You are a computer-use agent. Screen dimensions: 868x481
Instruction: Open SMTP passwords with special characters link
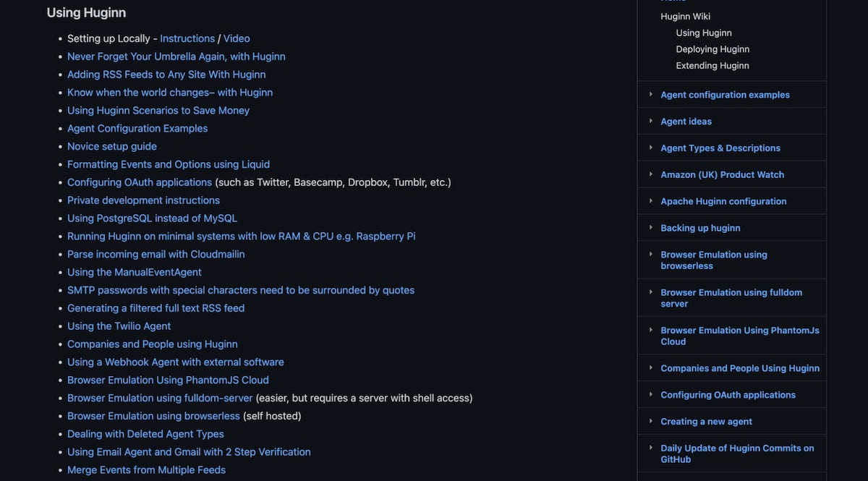pyautogui.click(x=241, y=290)
